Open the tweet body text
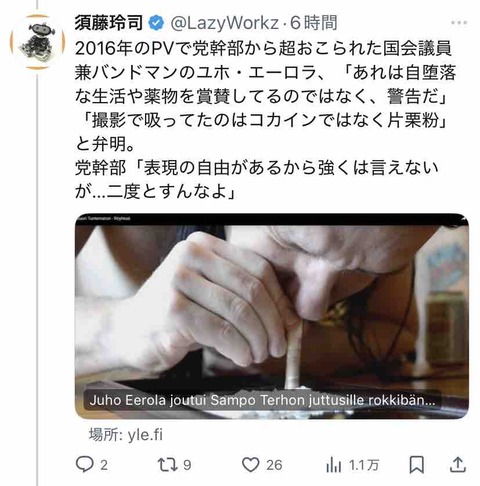The image size is (480, 486). pos(265,120)
